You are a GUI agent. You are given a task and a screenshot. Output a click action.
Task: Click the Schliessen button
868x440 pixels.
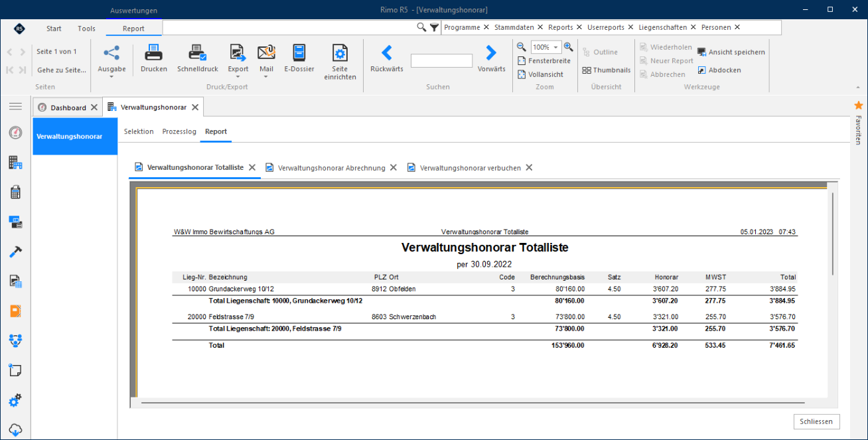[x=817, y=421]
